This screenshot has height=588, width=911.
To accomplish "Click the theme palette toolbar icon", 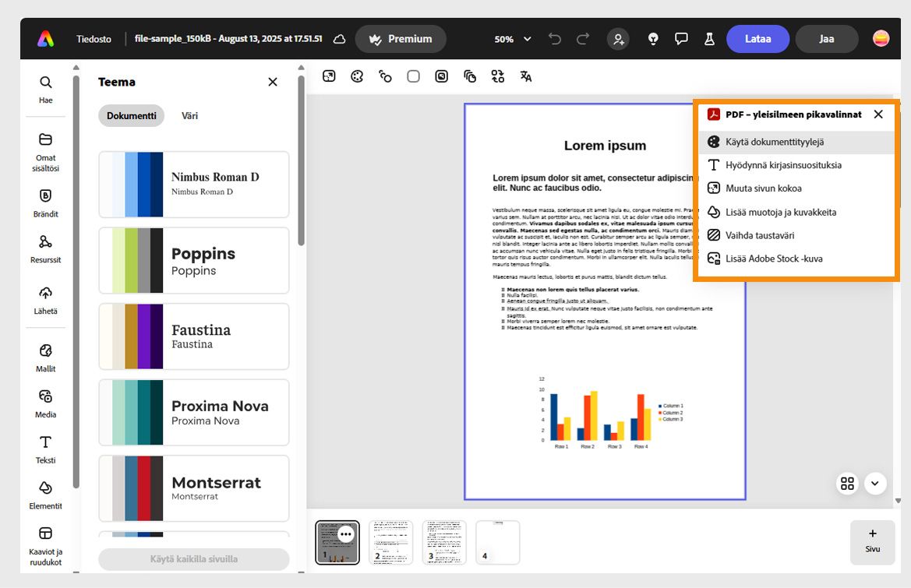I will click(357, 76).
